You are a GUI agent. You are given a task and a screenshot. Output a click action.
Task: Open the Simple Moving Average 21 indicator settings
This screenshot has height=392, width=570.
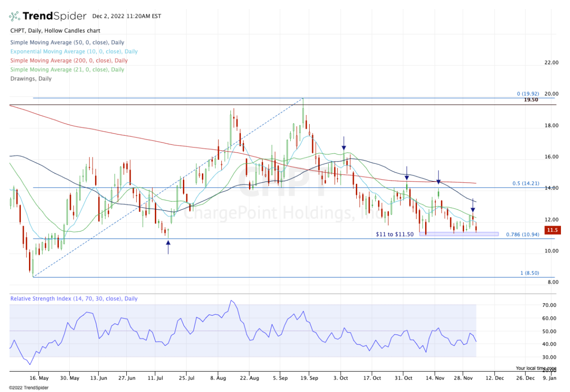point(67,69)
